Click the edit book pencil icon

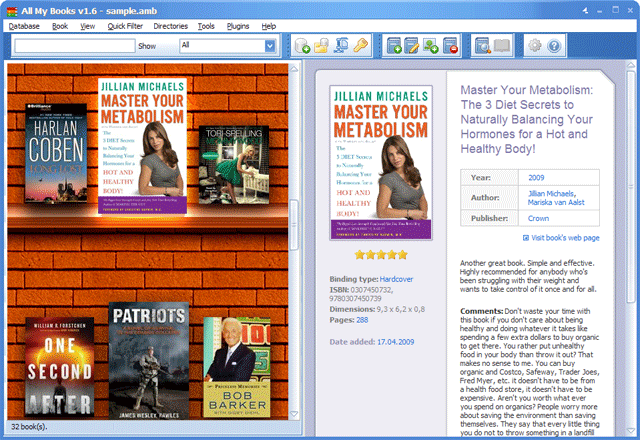tap(413, 46)
